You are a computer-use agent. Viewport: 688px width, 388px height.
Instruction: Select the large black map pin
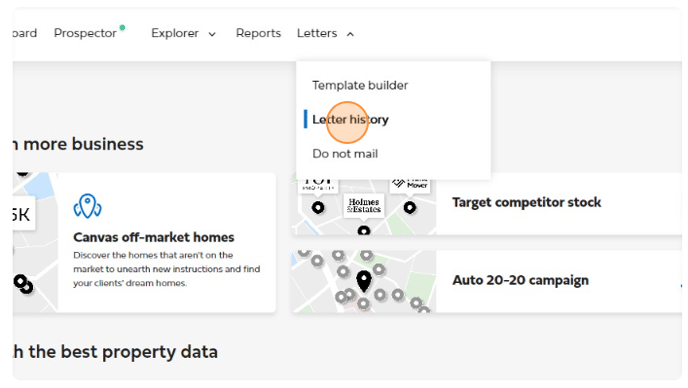[364, 281]
